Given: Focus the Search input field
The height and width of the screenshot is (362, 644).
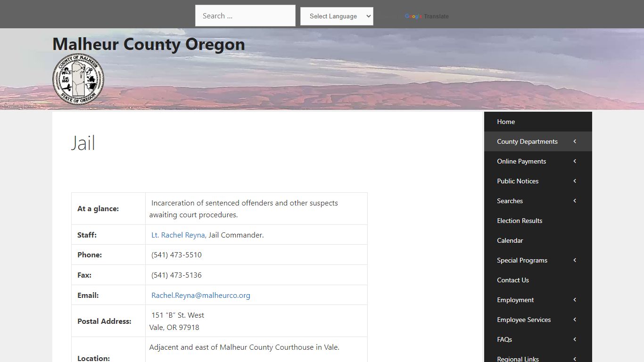Looking at the screenshot, I should (x=245, y=16).
